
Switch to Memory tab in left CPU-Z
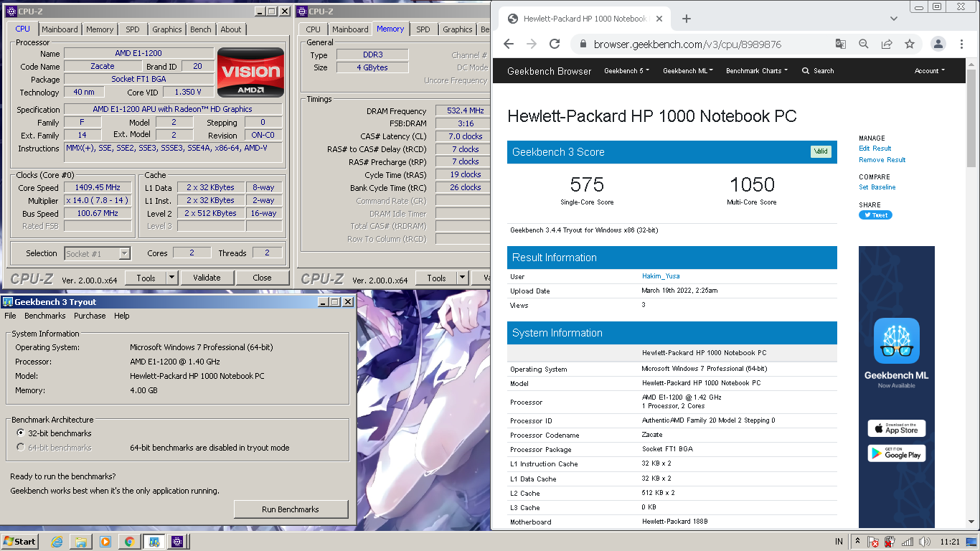[100, 29]
